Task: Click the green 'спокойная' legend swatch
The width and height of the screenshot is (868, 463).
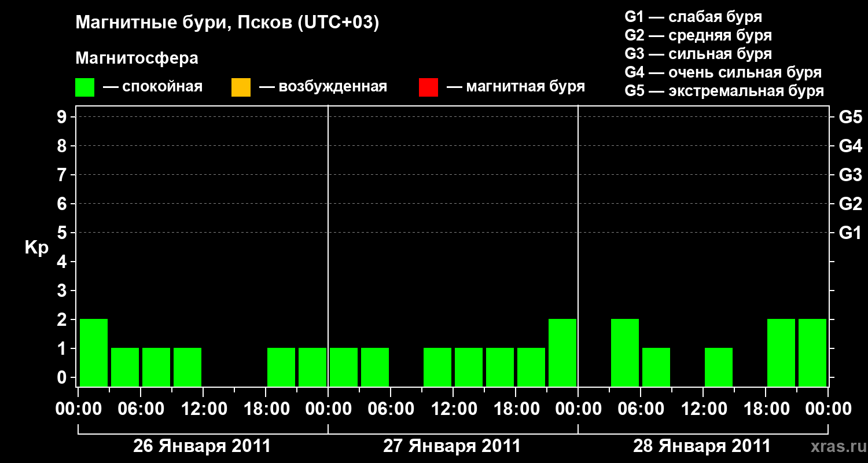Action: pos(84,87)
